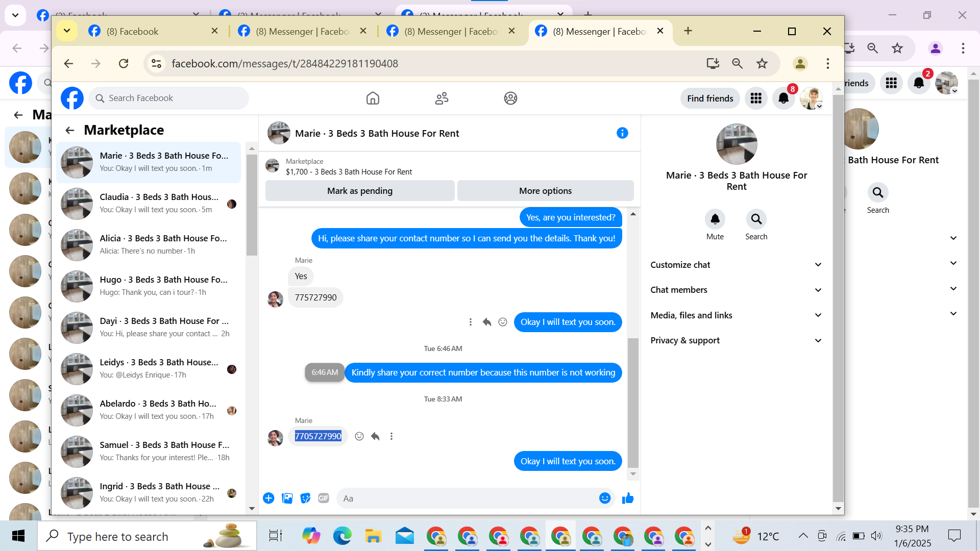Viewport: 980px width, 551px height.
Task: Mute this conversation
Action: (x=715, y=219)
